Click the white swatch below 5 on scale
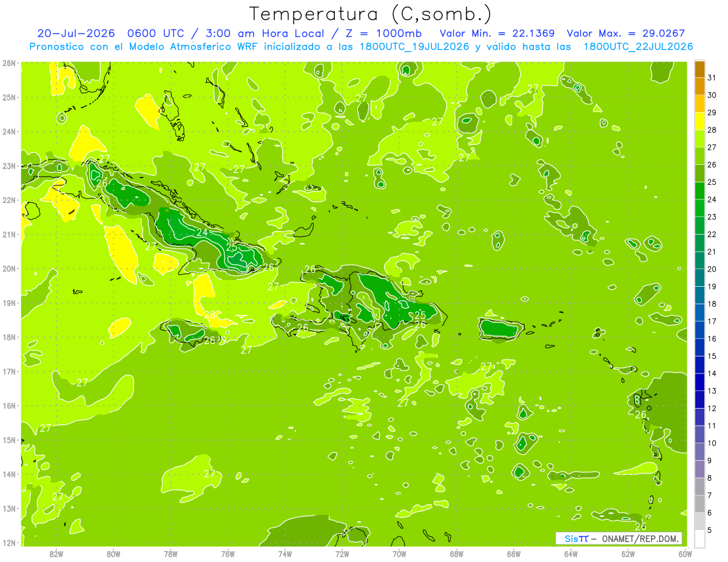The image size is (728, 562). [699, 538]
